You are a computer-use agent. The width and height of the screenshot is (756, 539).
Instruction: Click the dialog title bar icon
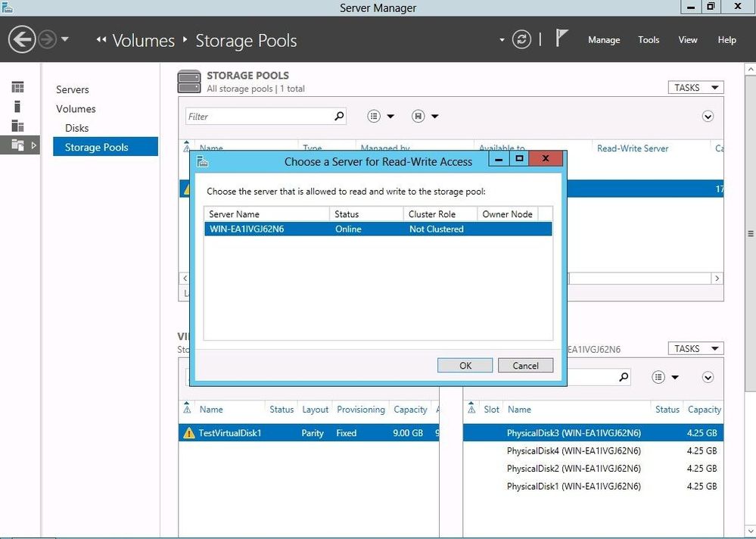click(203, 161)
